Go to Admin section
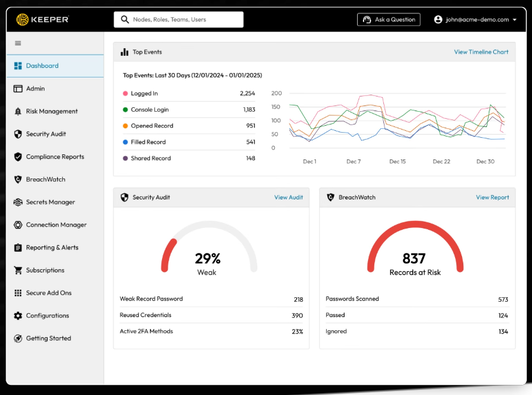 [x=55, y=88]
